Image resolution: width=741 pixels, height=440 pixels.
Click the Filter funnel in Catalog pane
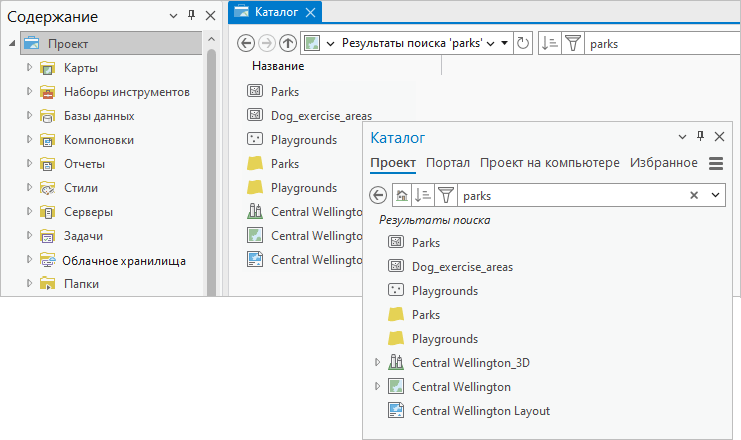click(446, 196)
